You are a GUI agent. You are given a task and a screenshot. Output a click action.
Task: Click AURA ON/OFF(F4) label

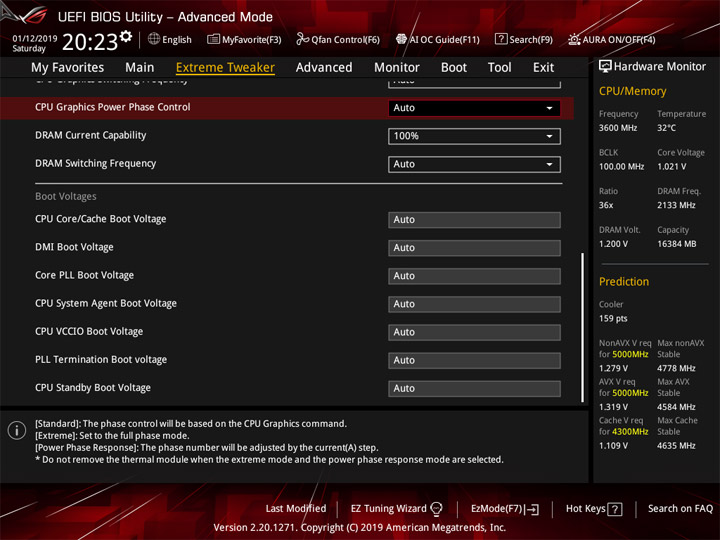coord(619,39)
